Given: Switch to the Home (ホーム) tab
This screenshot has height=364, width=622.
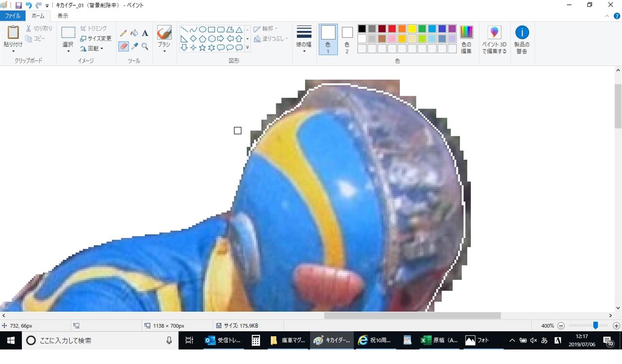Looking at the screenshot, I should 38,16.
